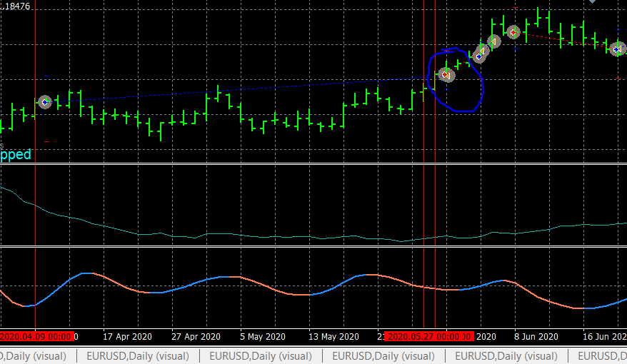The height and width of the screenshot is (364, 627).
Task: Click the 27 Apr 2020 date label
Action: click(196, 337)
